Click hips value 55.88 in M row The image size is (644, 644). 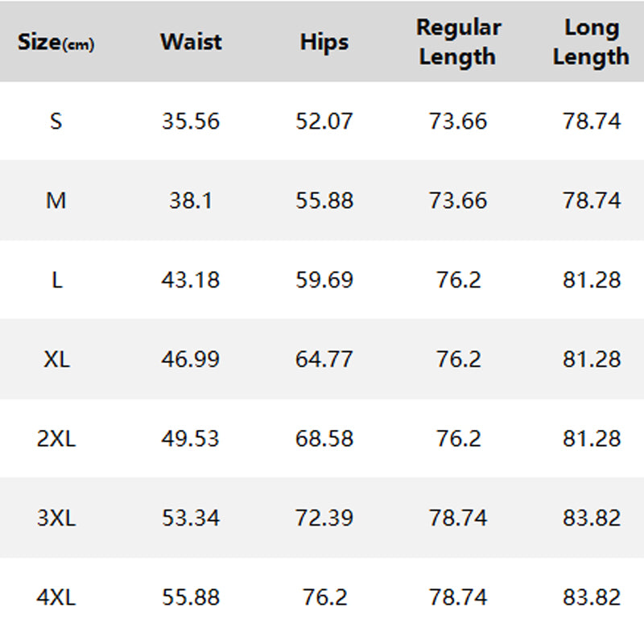point(324,200)
